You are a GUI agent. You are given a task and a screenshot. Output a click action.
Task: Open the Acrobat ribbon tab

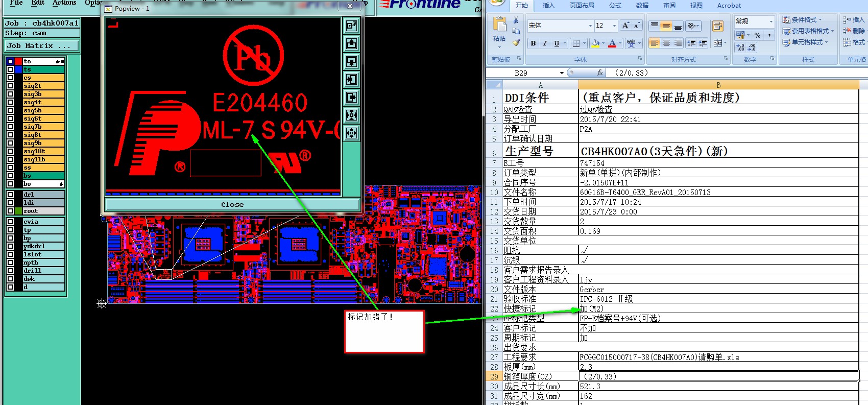tap(729, 6)
